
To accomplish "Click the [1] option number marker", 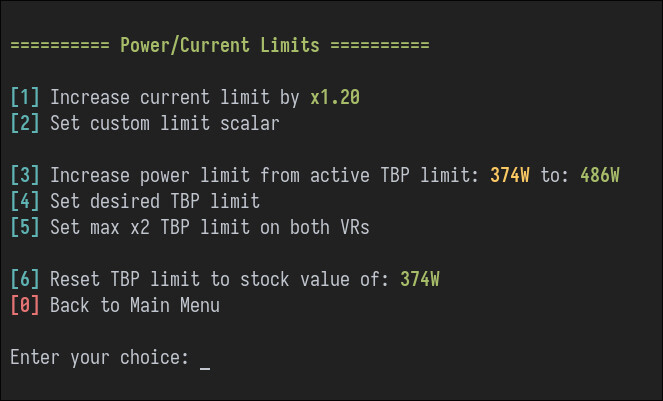I will tap(25, 98).
